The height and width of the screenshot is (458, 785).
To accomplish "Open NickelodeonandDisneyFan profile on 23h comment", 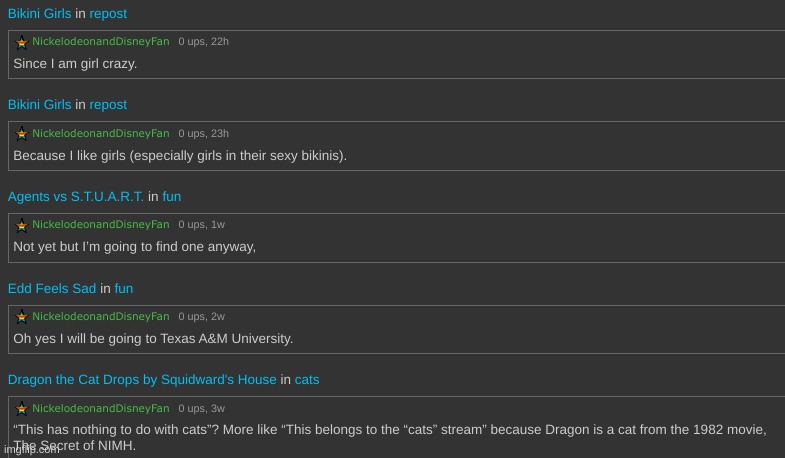I will [x=101, y=133].
